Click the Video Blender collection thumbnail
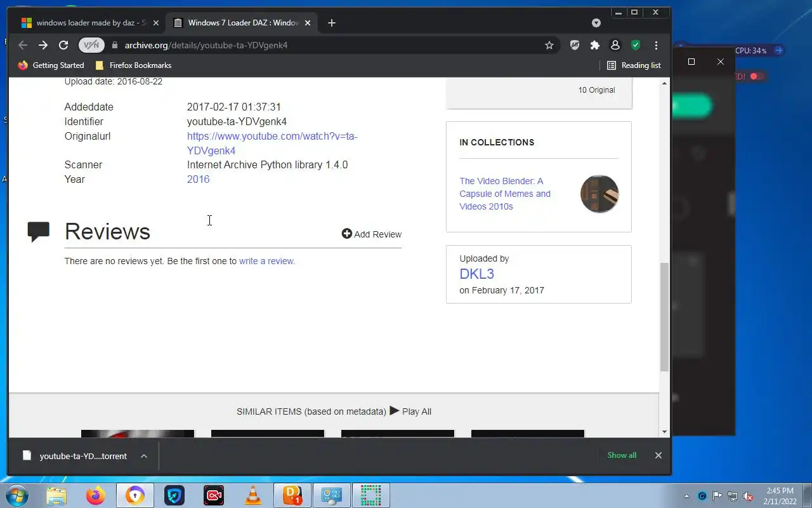 click(x=599, y=194)
